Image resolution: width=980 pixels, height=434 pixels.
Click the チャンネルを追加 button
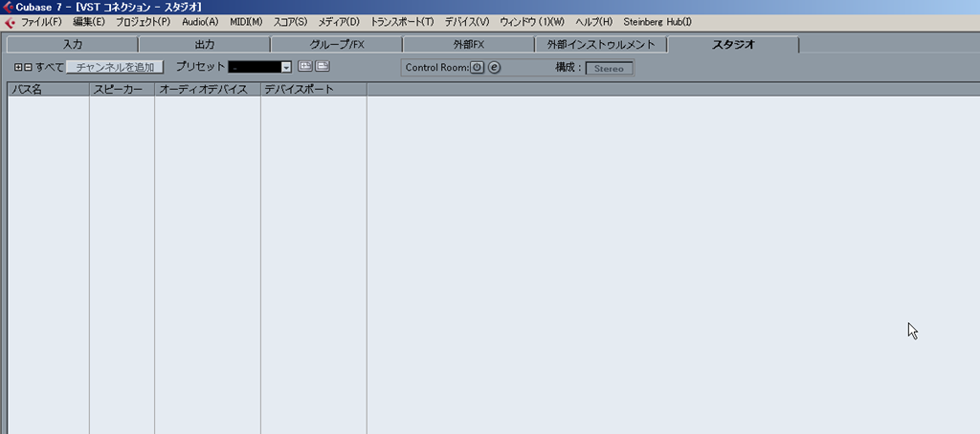[x=115, y=67]
